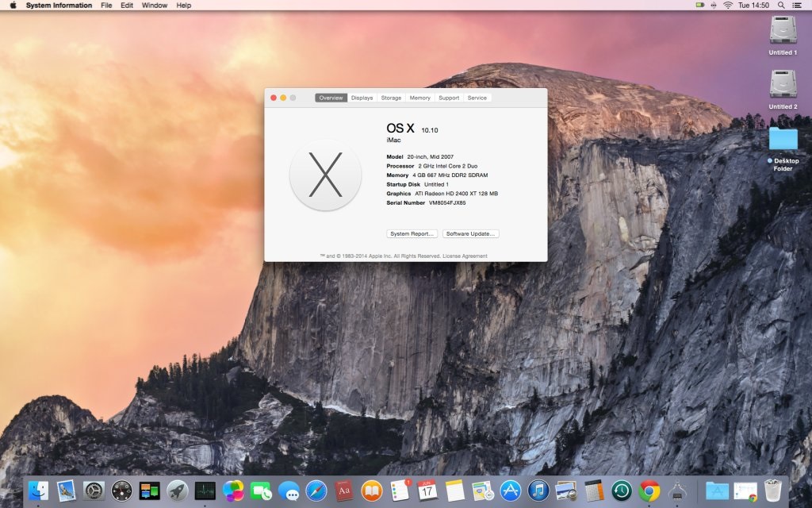Image resolution: width=812 pixels, height=508 pixels.
Task: Open Activity Monitor icon in Dock
Action: point(205,491)
